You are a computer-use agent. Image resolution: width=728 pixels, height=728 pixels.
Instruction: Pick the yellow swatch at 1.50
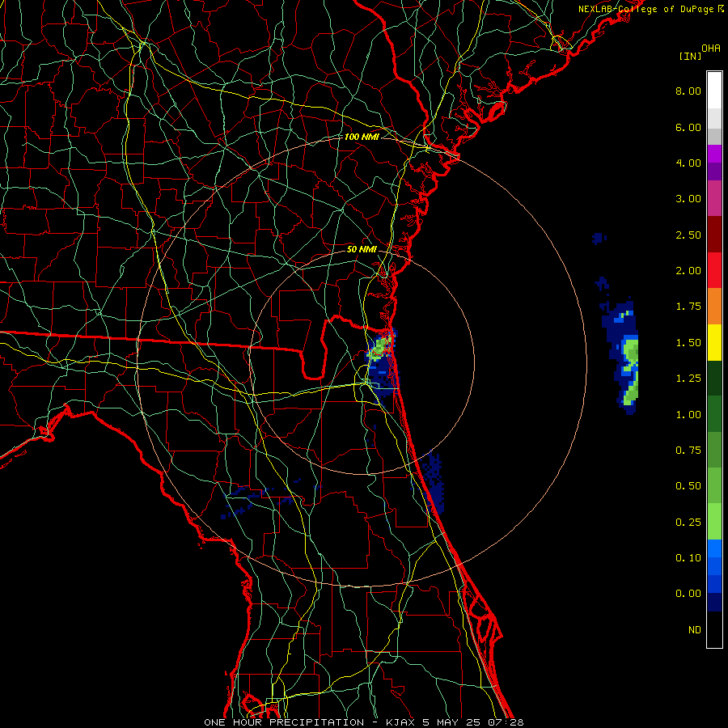coord(714,342)
